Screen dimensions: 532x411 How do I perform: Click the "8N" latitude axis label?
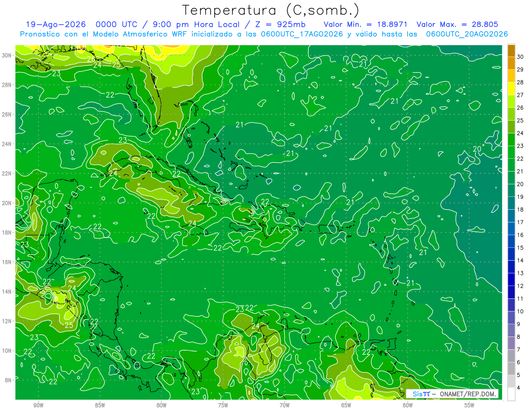(8, 380)
